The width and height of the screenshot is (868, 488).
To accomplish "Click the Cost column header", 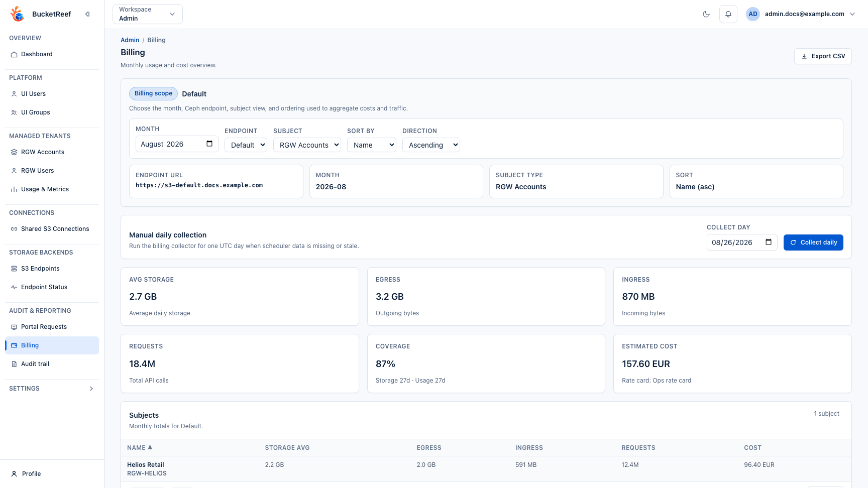I will (752, 448).
